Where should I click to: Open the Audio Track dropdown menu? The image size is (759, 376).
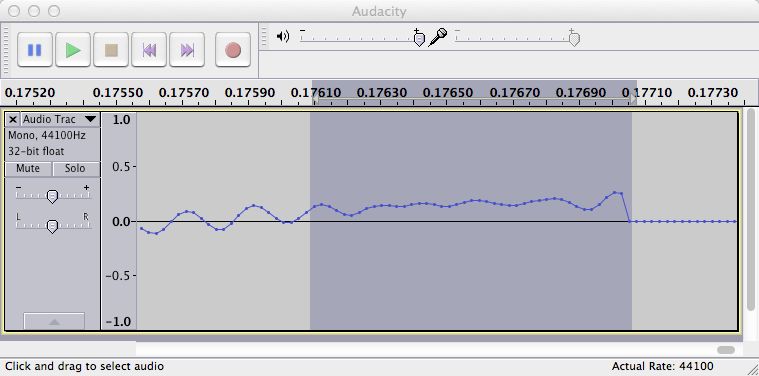point(91,119)
